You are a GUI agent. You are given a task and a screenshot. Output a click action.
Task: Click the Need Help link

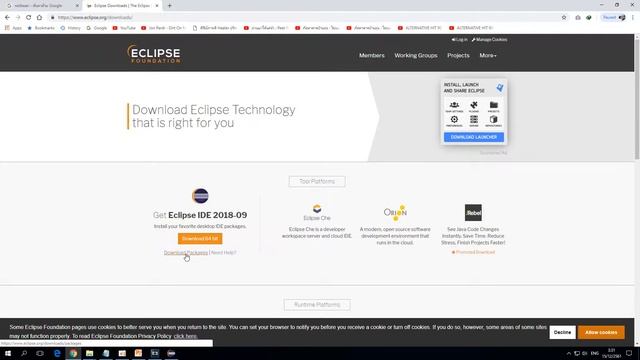[224, 253]
